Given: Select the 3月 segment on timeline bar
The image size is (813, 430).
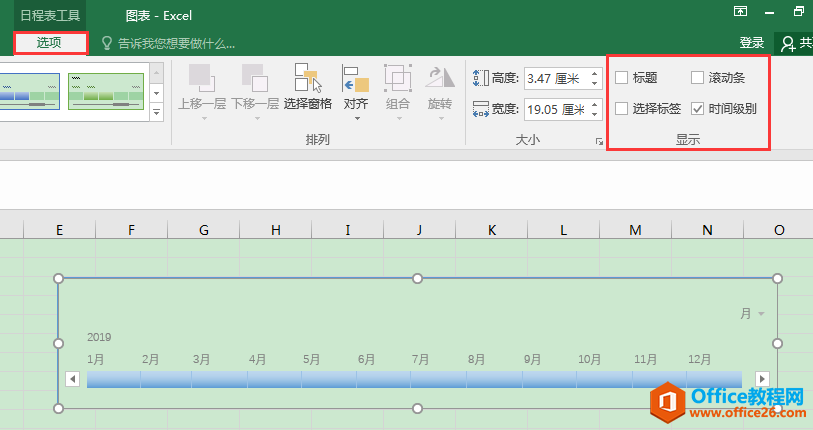Looking at the screenshot, I should click(x=219, y=379).
